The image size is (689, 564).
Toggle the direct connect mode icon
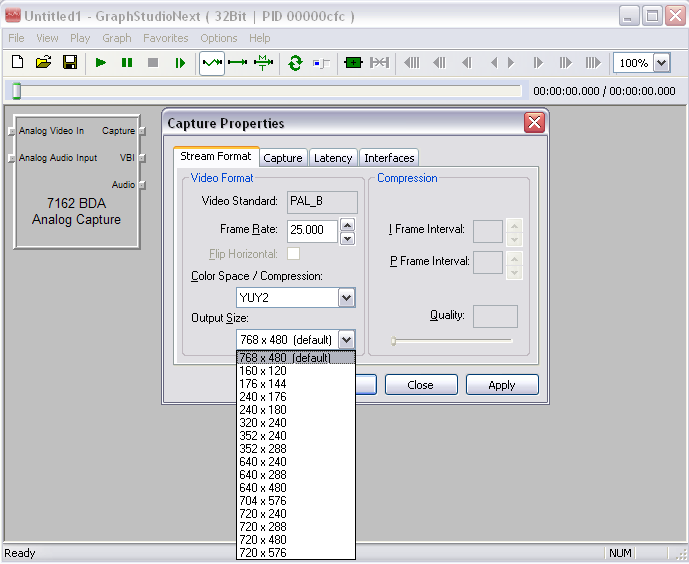pyautogui.click(x=238, y=63)
